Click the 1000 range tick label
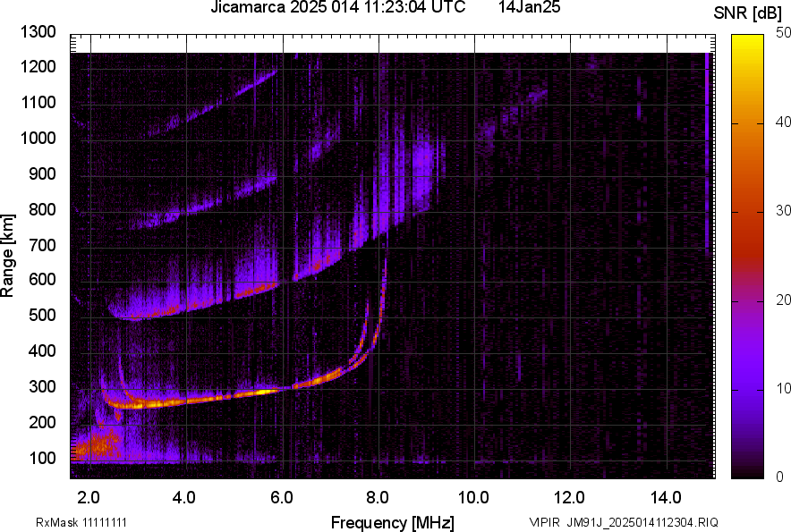The image size is (791, 532). pyautogui.click(x=38, y=138)
